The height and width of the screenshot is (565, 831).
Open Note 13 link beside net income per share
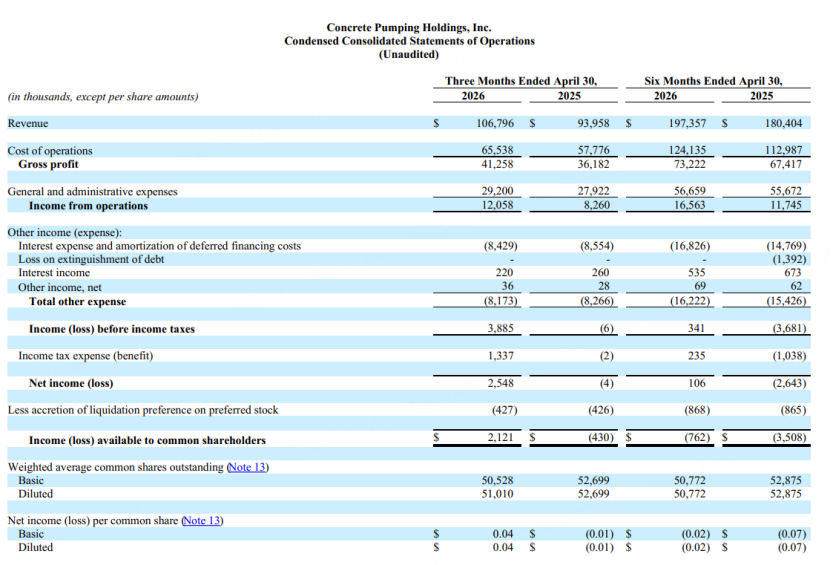pos(201,520)
